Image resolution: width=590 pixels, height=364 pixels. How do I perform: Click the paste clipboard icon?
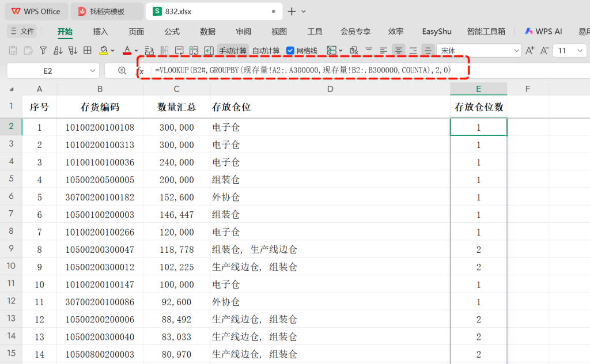28,50
